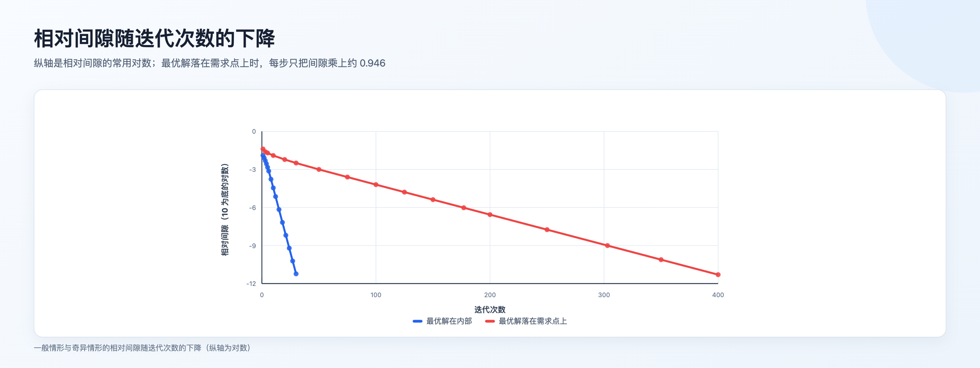Viewport: 980px width, 368px height.
Task: Click the x-axis tick label 200
Action: tap(490, 295)
